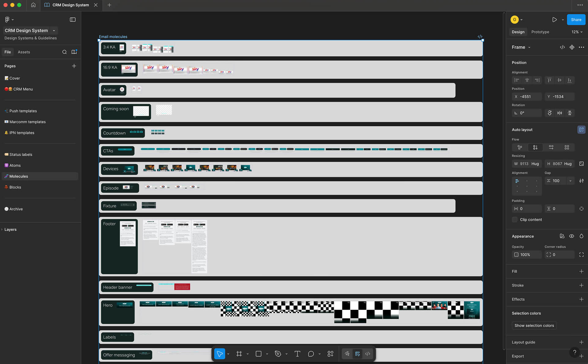This screenshot has height=364, width=588.
Task: Select the Pen tool in bottom toolbar
Action: [278, 354]
